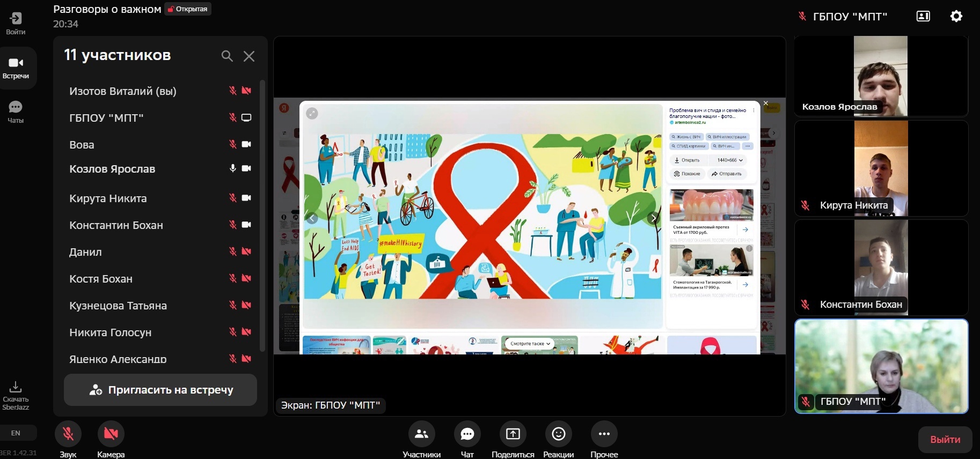Image resolution: width=980 pixels, height=459 pixels.
Task: Click Отправить share button in image preview
Action: pos(727,174)
